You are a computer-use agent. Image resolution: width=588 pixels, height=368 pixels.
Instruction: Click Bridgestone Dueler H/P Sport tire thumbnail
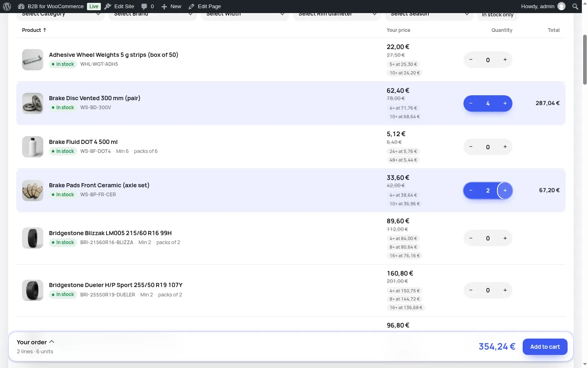[x=33, y=290]
